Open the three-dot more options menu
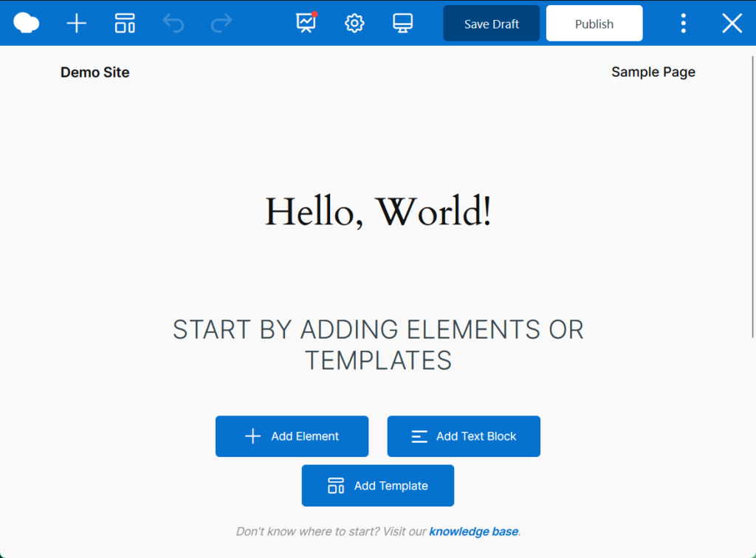The height and width of the screenshot is (558, 756). tap(683, 23)
